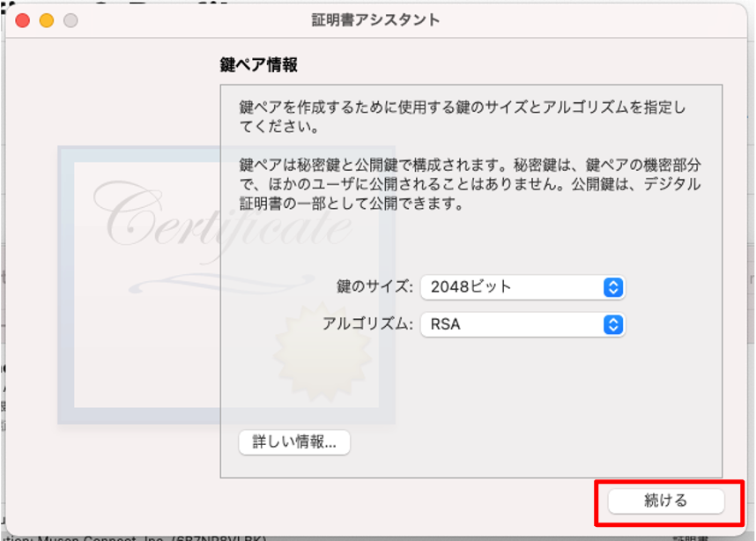
Task: Click the 続ける button
Action: coord(666,501)
